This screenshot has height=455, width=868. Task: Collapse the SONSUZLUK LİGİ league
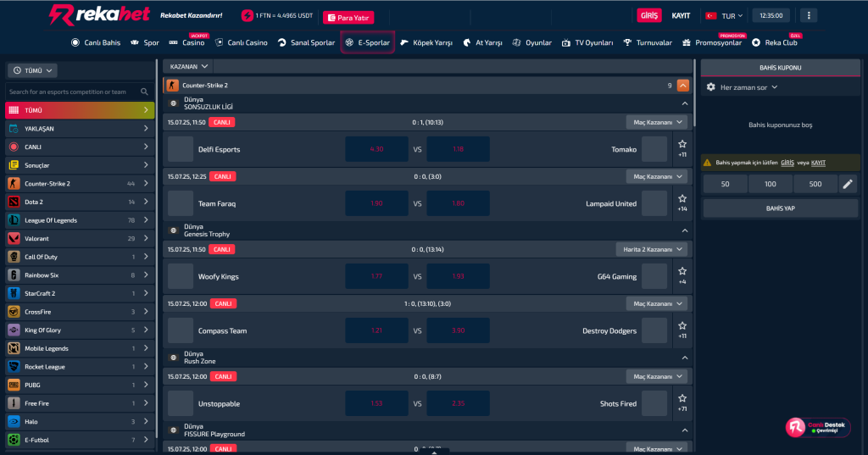click(685, 103)
